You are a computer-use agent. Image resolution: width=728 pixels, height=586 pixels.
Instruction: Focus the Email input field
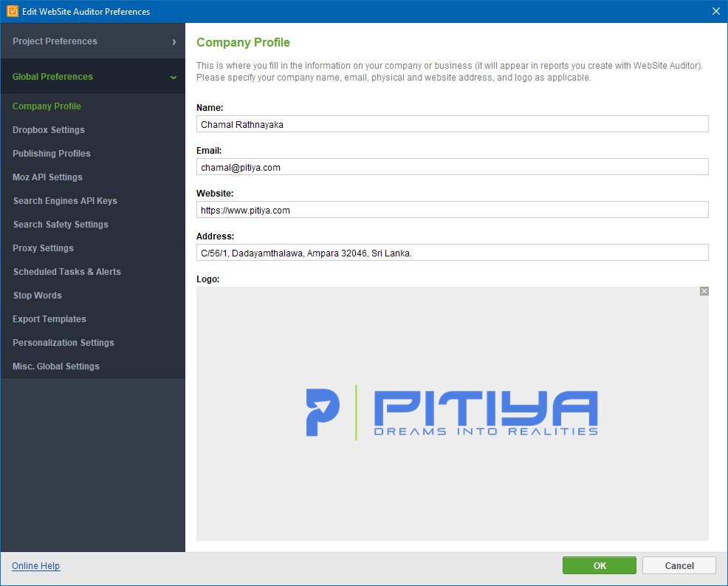coord(452,167)
